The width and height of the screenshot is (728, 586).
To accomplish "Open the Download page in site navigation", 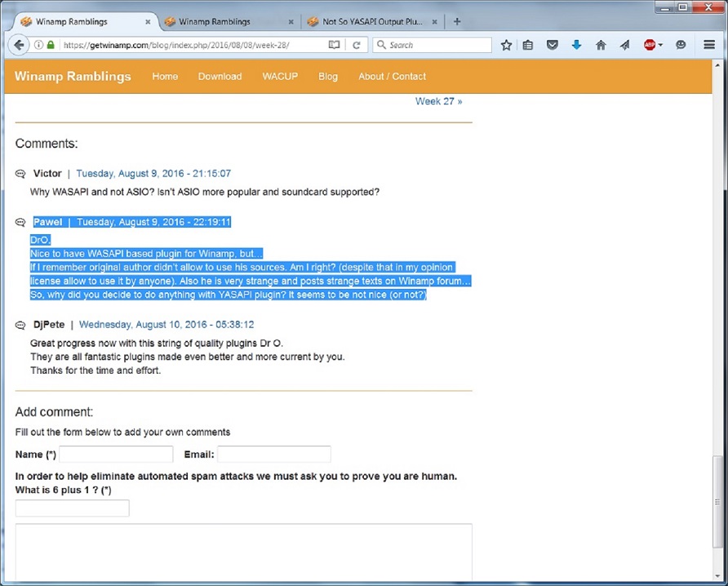I will pos(220,77).
